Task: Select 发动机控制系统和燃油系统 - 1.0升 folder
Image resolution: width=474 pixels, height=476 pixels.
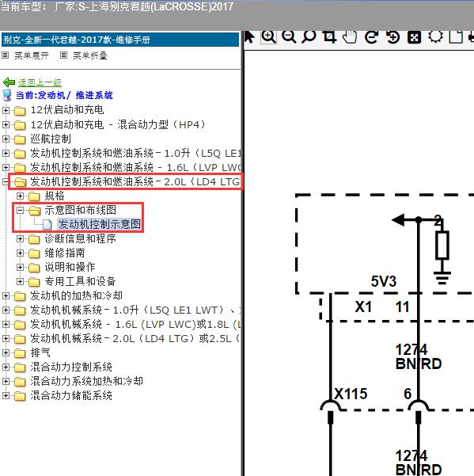Action: point(135,153)
